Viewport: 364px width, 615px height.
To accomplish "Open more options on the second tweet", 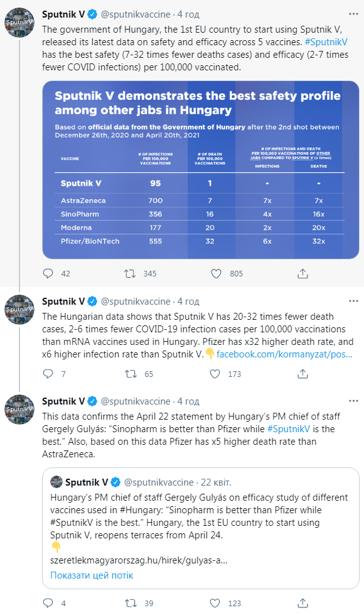I will [353, 301].
